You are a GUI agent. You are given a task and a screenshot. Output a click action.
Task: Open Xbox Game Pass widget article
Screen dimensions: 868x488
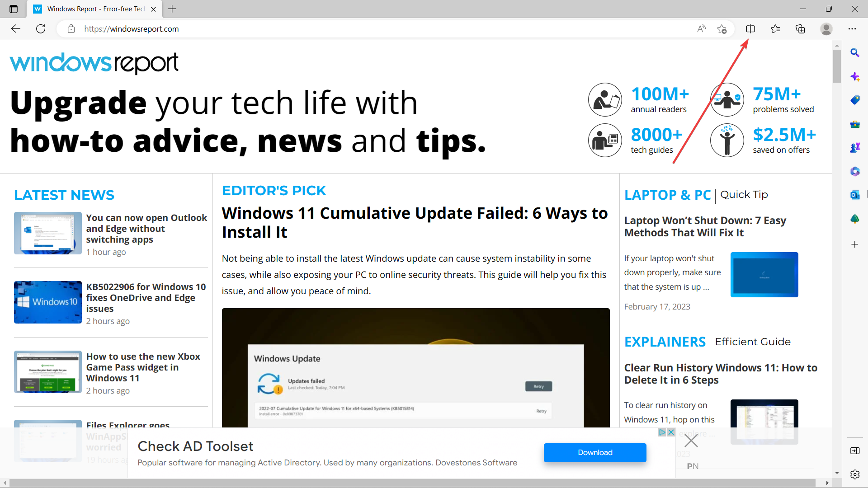tap(143, 367)
